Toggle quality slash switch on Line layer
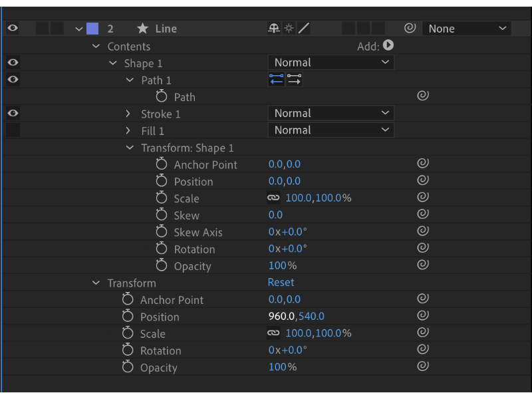The image size is (532, 399). 304,28
